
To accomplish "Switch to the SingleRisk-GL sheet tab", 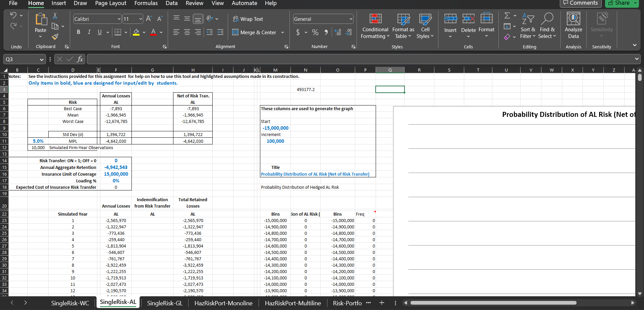I will point(165,303).
